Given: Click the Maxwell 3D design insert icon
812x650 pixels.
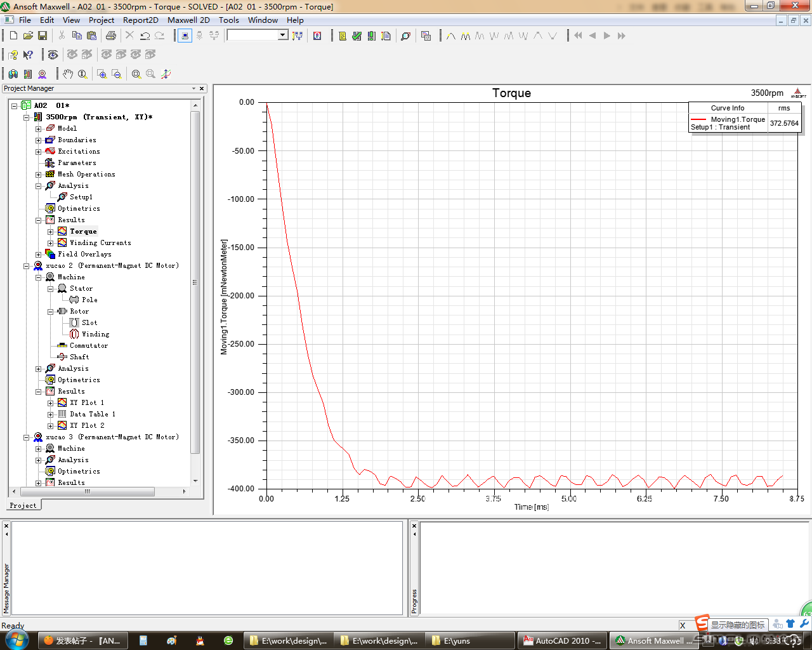Looking at the screenshot, I should pyautogui.click(x=13, y=74).
